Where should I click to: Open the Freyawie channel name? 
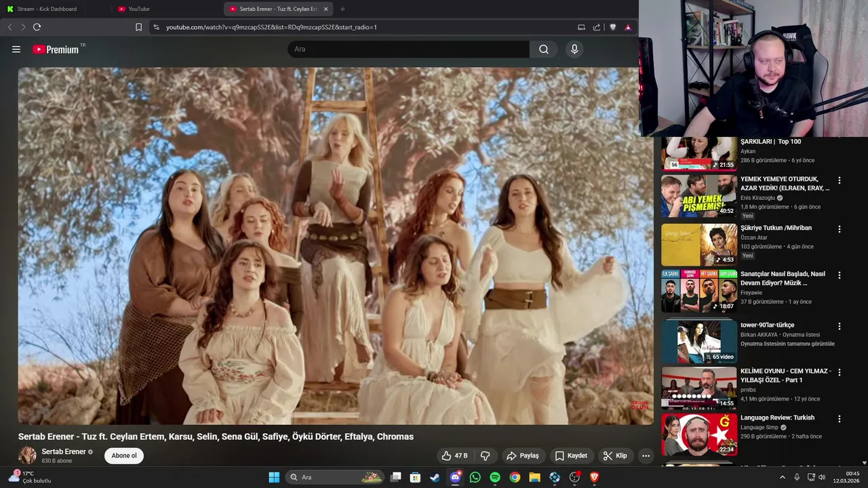pos(752,293)
